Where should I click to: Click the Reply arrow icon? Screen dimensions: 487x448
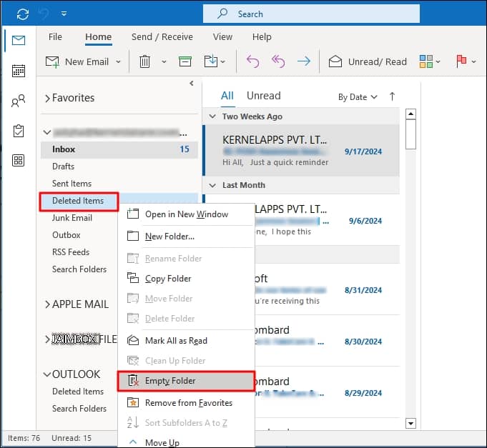pyautogui.click(x=253, y=61)
